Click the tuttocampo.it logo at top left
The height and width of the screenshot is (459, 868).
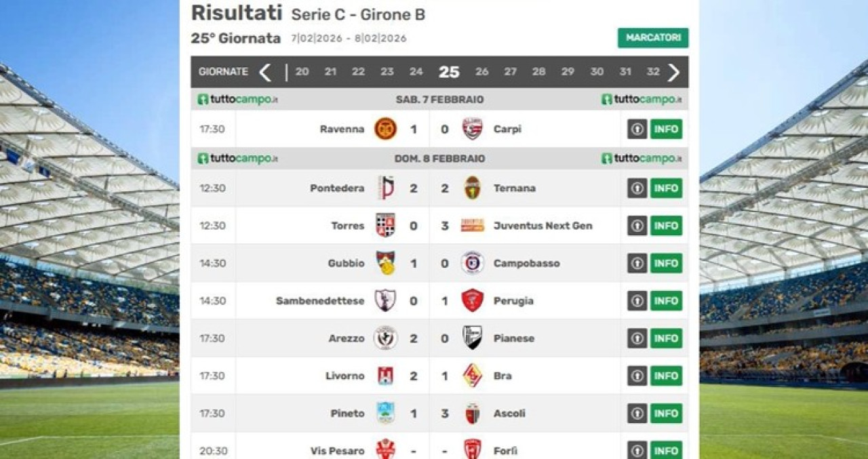point(237,100)
